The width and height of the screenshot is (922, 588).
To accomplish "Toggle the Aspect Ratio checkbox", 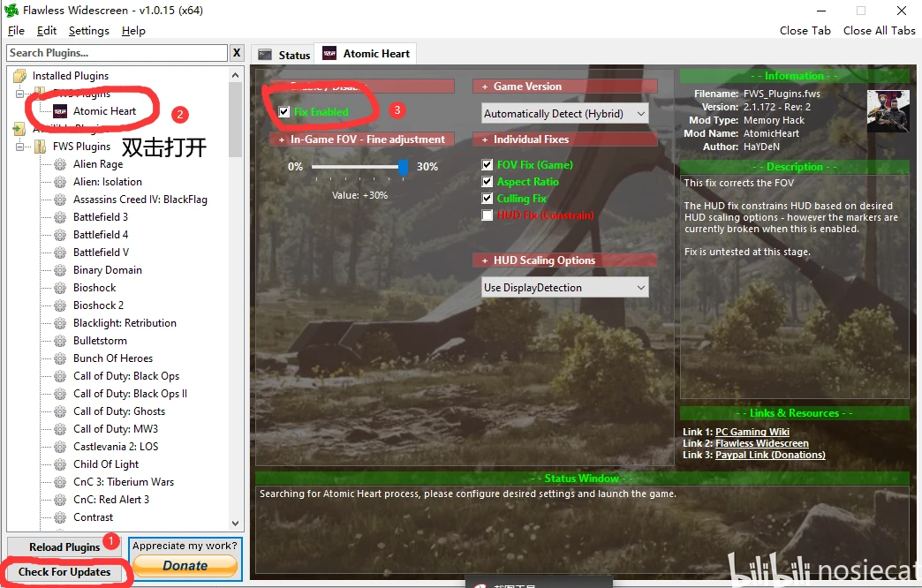I will click(x=487, y=182).
